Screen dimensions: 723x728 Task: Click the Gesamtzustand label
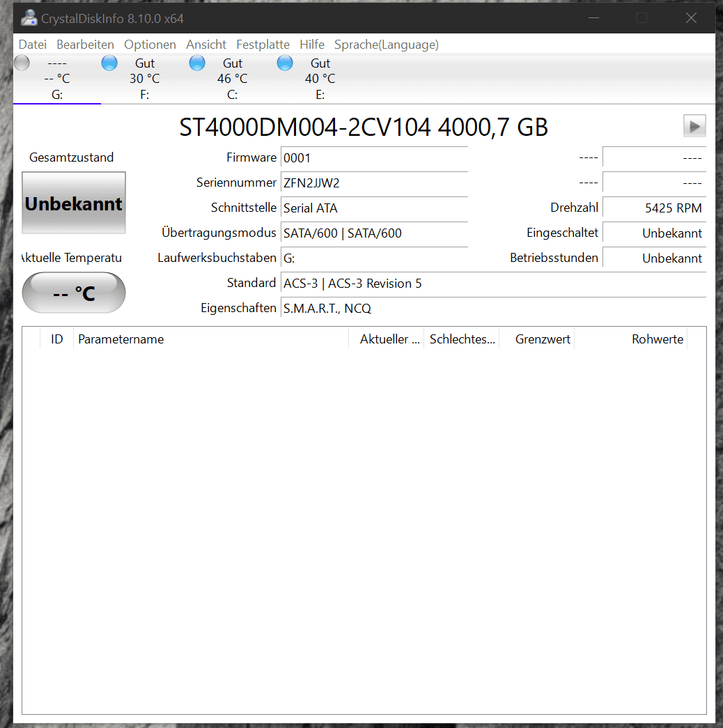tap(72, 157)
